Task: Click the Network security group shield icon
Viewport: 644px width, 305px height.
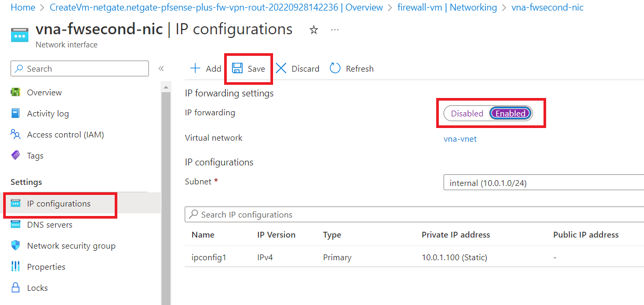Action: (16, 246)
